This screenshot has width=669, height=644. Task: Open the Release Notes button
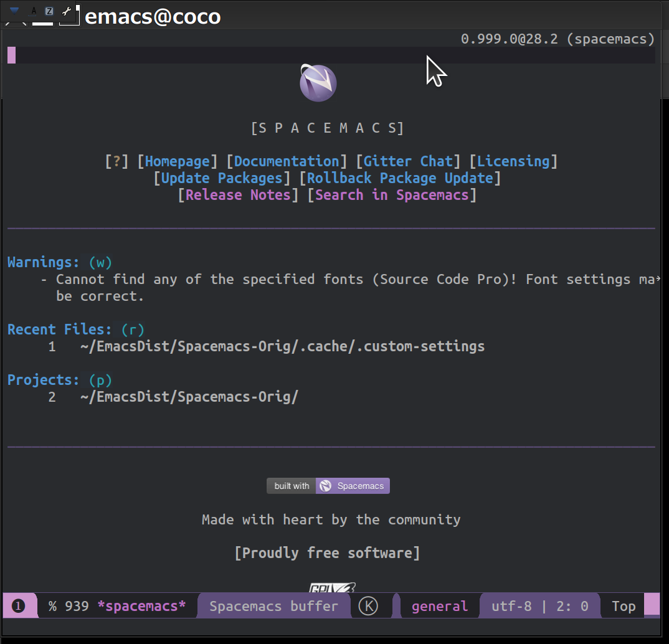pos(238,196)
